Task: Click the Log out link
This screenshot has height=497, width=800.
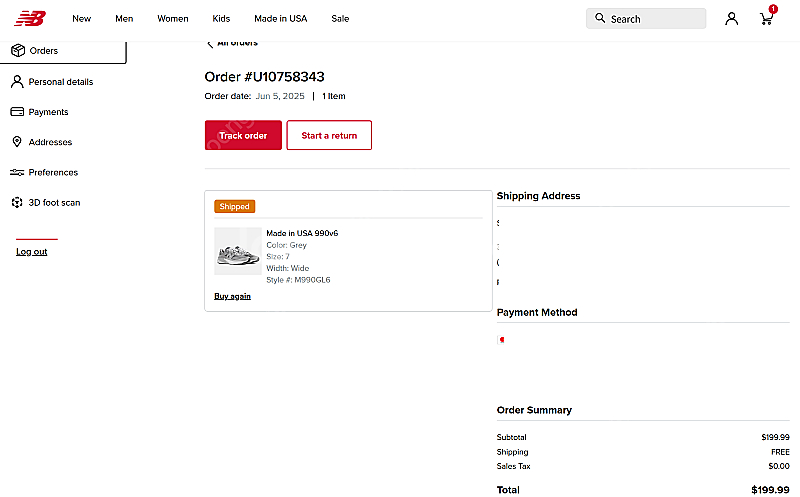Action: [x=32, y=252]
